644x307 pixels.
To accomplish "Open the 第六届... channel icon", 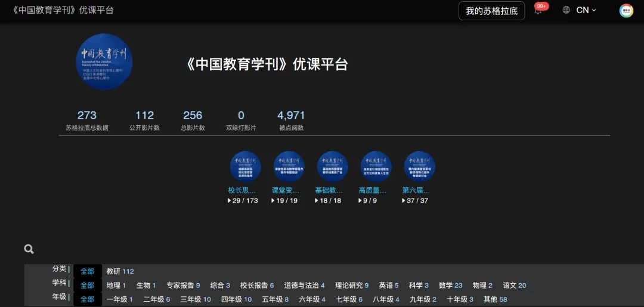I will [419, 166].
